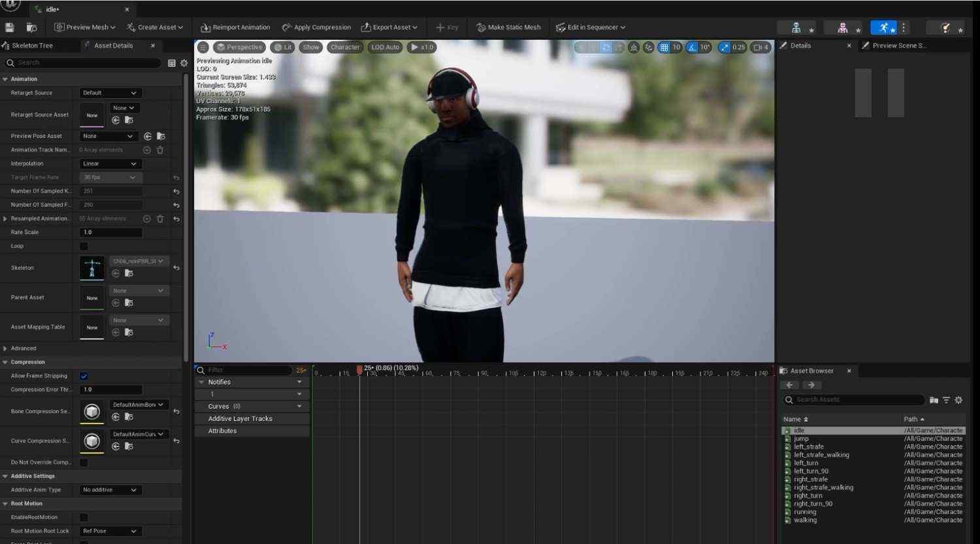Viewport: 980px width, 544px height.
Task: Open the Retarget Source dropdown
Action: click(110, 93)
